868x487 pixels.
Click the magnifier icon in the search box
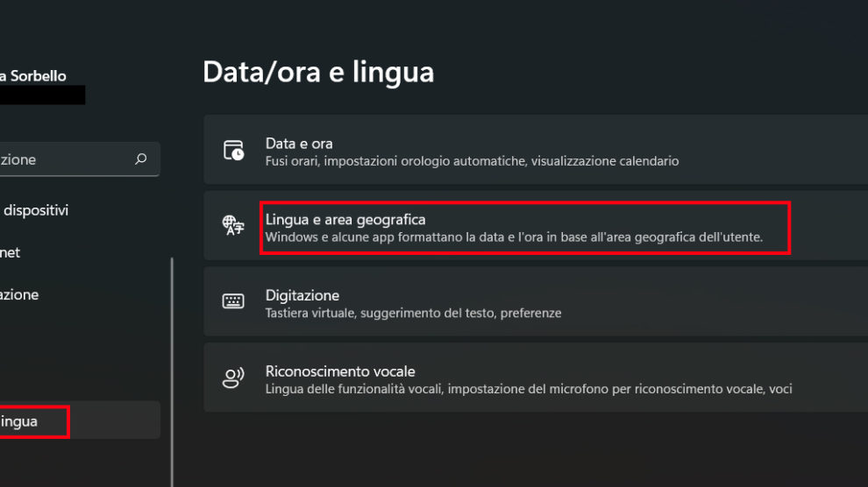(x=141, y=159)
